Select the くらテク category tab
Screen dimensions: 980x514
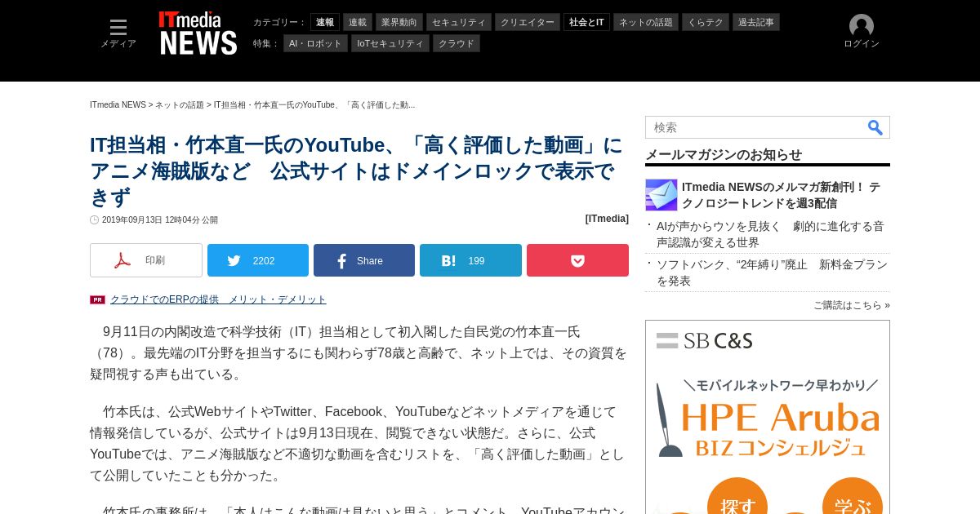tap(706, 22)
